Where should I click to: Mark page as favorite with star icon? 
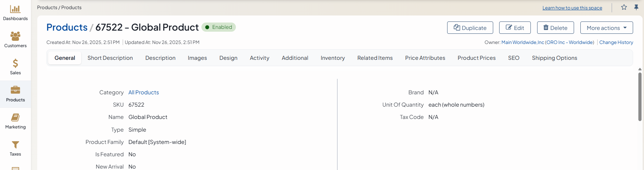(x=624, y=7)
